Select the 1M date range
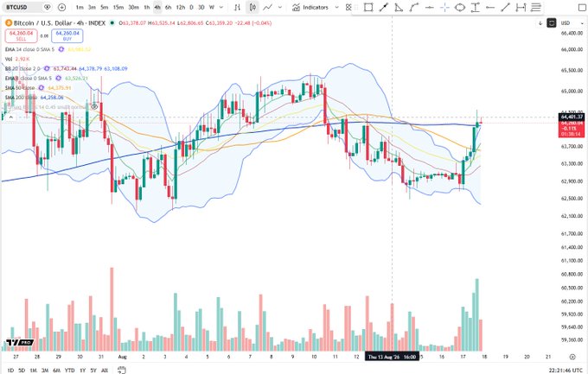588x374 pixels. [34, 371]
